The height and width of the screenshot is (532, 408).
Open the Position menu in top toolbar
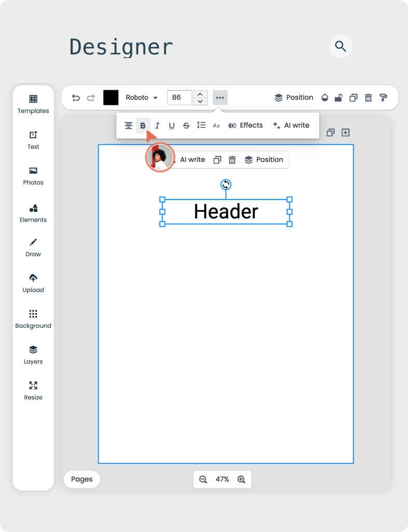coord(294,98)
